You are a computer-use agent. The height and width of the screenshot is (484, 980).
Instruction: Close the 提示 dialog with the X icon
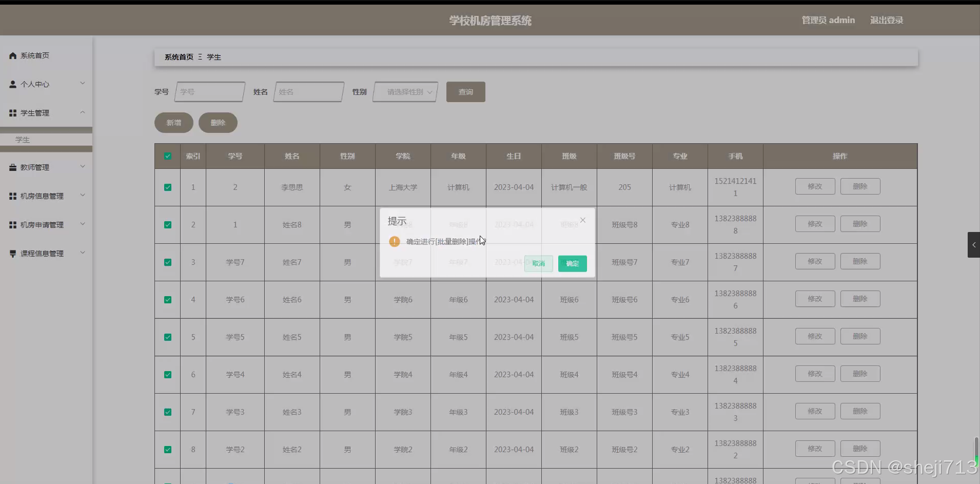tap(582, 220)
